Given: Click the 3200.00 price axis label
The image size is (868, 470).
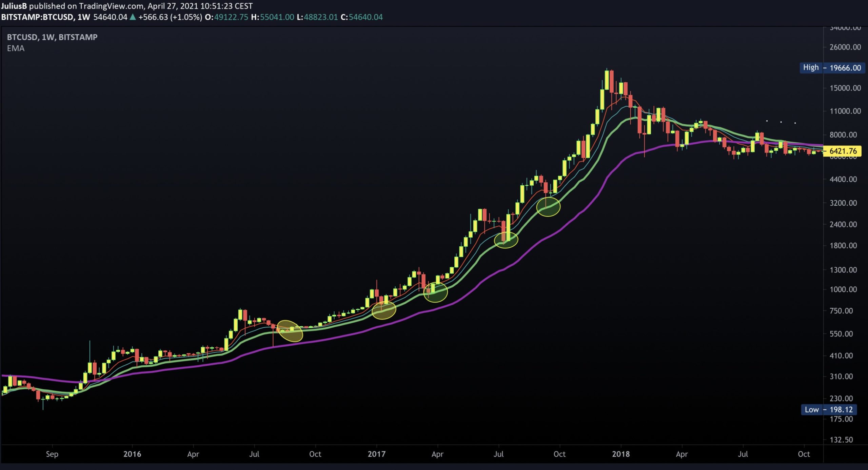Looking at the screenshot, I should (843, 203).
